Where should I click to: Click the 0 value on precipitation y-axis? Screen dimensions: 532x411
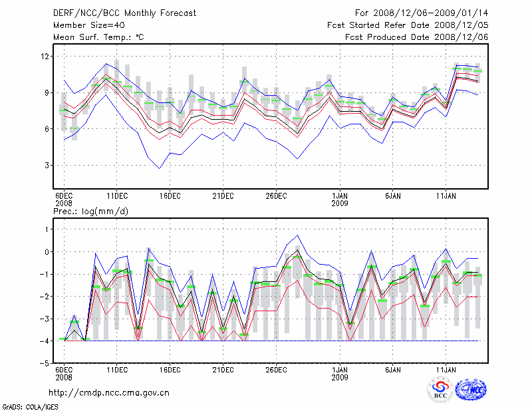click(47, 251)
